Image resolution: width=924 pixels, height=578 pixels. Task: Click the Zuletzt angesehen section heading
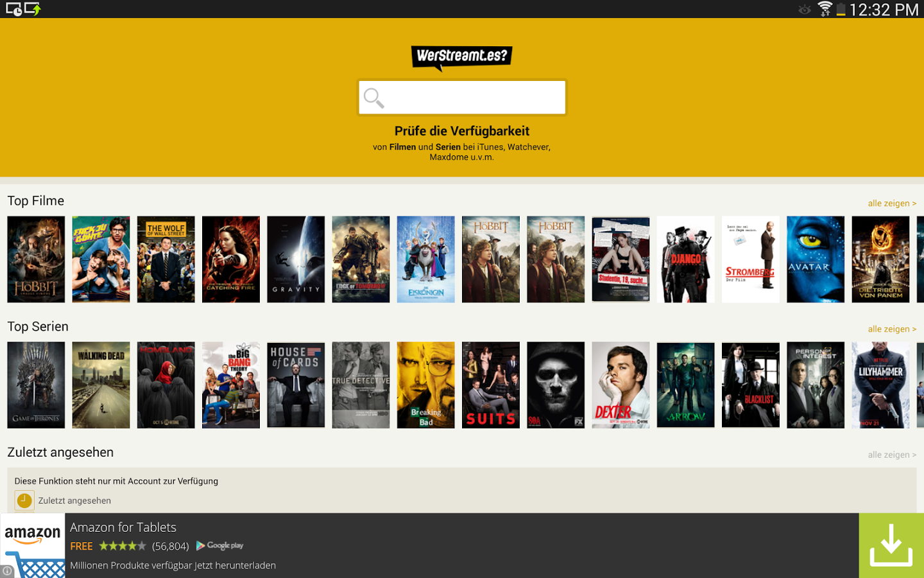pyautogui.click(x=60, y=453)
